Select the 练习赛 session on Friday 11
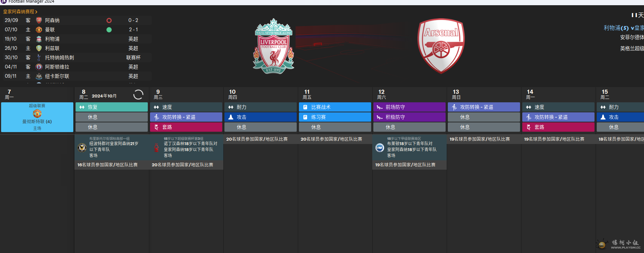644x253 pixels. [335, 117]
